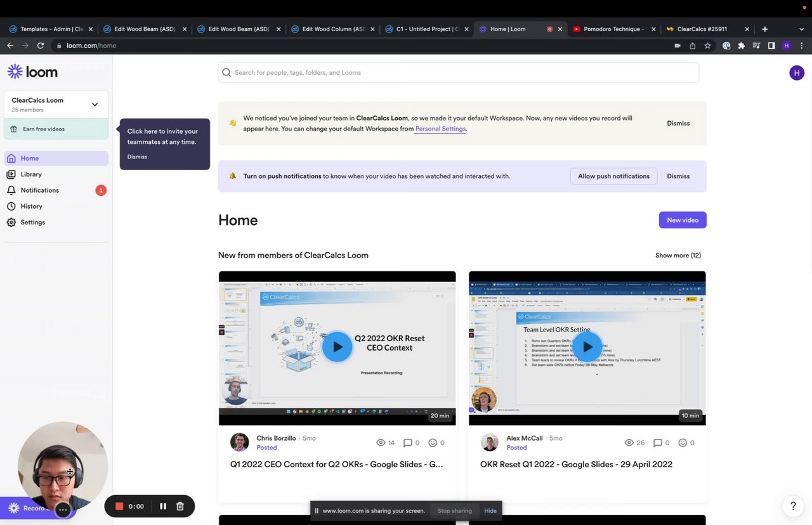Click comment icon on Alex McCall's video
The width and height of the screenshot is (812, 525).
tap(658, 443)
